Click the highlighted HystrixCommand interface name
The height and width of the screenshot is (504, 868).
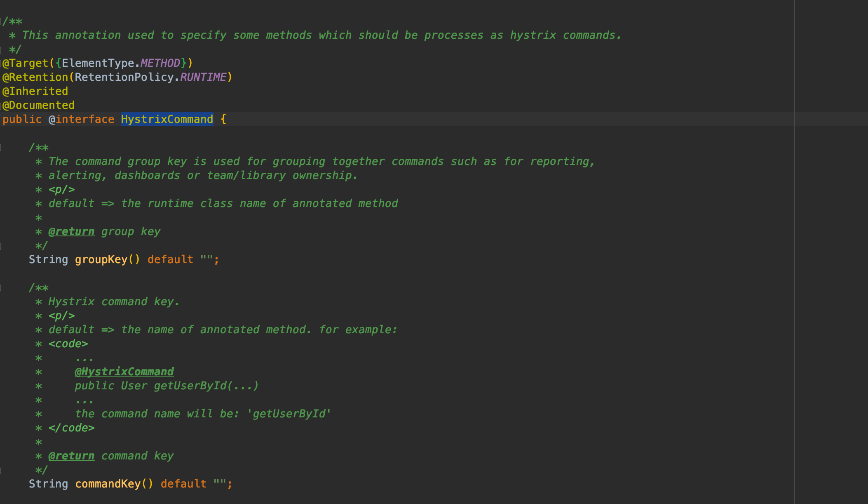click(x=167, y=119)
